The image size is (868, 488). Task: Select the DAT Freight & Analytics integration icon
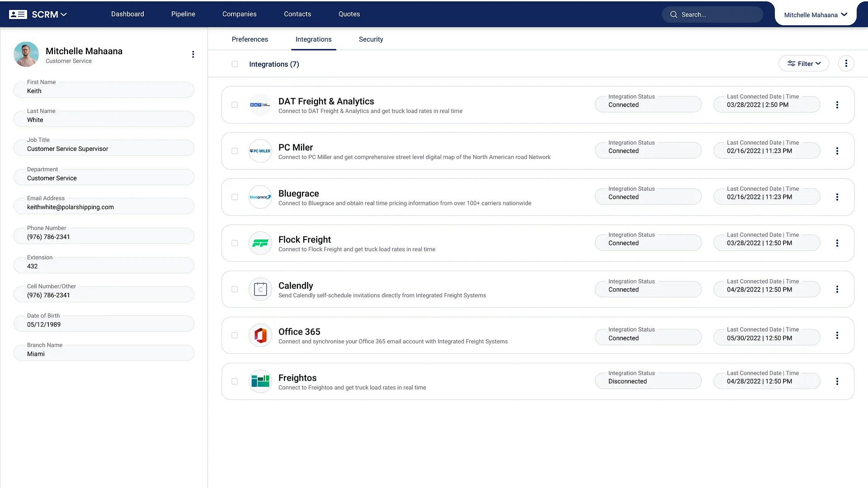coord(260,104)
